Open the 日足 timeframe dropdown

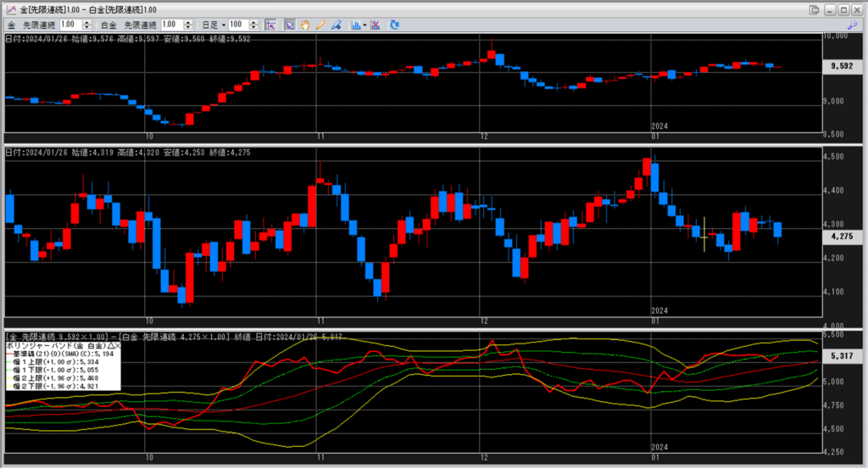222,25
